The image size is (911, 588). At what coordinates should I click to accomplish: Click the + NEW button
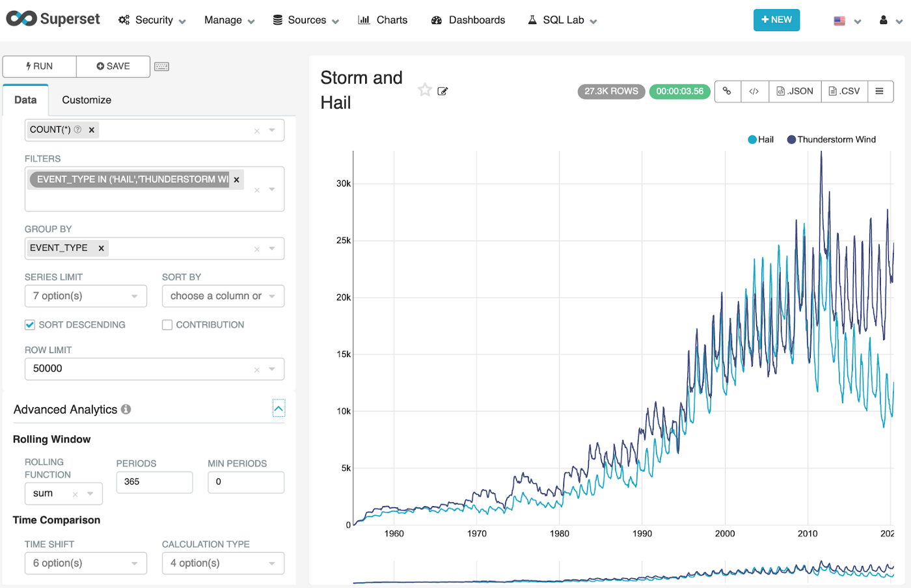[x=776, y=20]
